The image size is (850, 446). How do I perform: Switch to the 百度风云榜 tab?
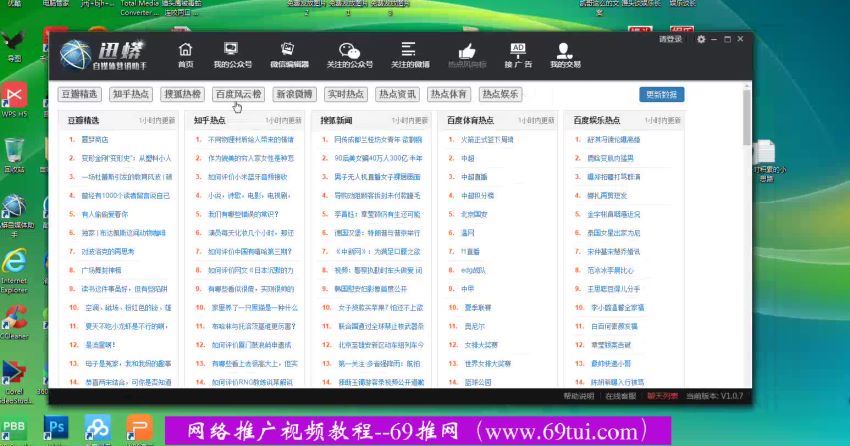tap(239, 94)
